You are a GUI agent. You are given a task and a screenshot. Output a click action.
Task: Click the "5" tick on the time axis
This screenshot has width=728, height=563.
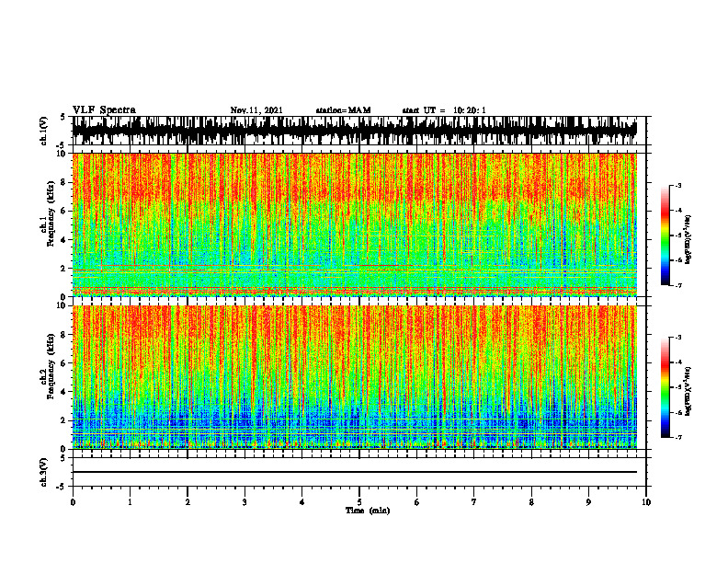[359, 502]
